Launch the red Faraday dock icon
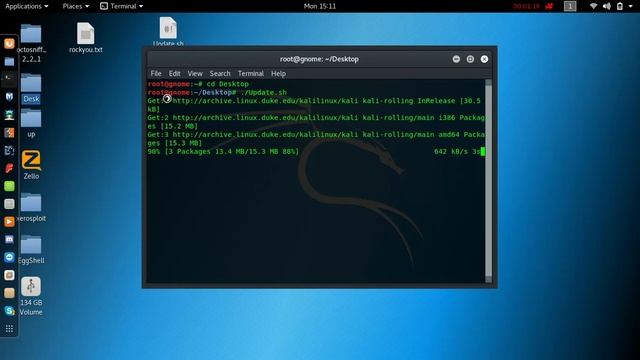The height and width of the screenshot is (360, 640). (9, 168)
